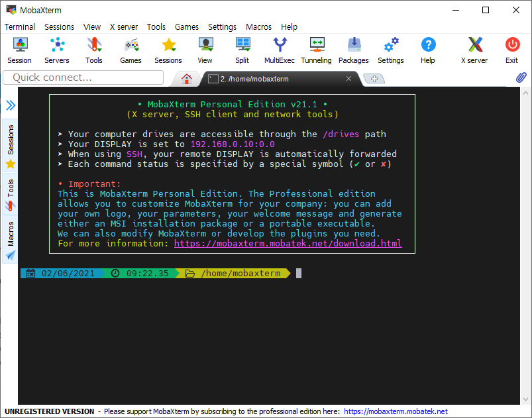The width and height of the screenshot is (532, 418).
Task: Click the time 09:22.35 in the prompt
Action: tap(147, 273)
